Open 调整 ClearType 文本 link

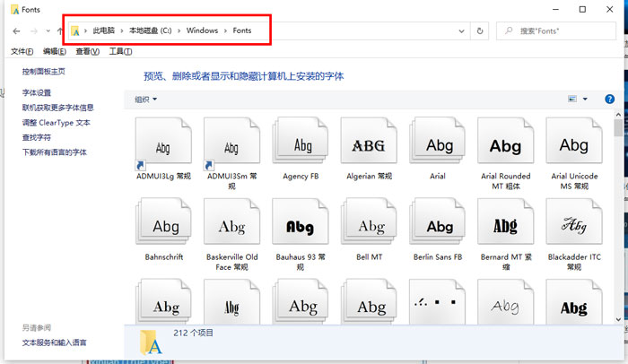[x=57, y=123]
